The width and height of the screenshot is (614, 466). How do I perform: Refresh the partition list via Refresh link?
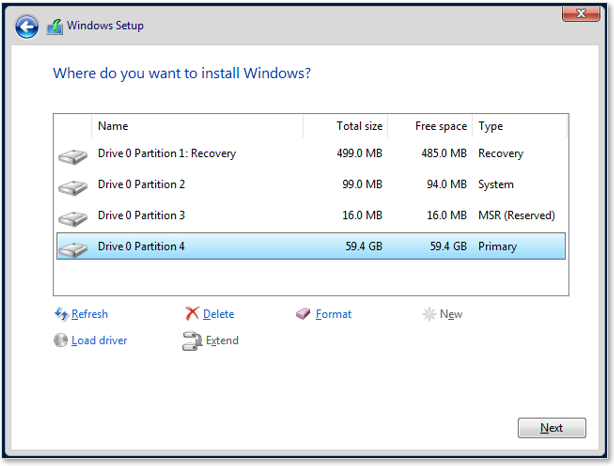(89, 314)
